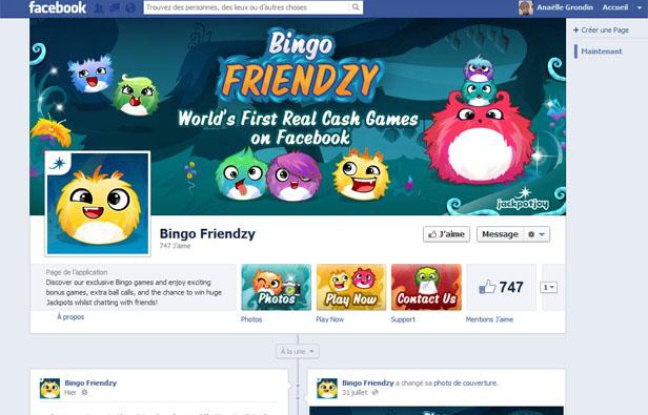This screenshot has height=415, width=648.
Task: Open the À propos link
Action: [71, 317]
